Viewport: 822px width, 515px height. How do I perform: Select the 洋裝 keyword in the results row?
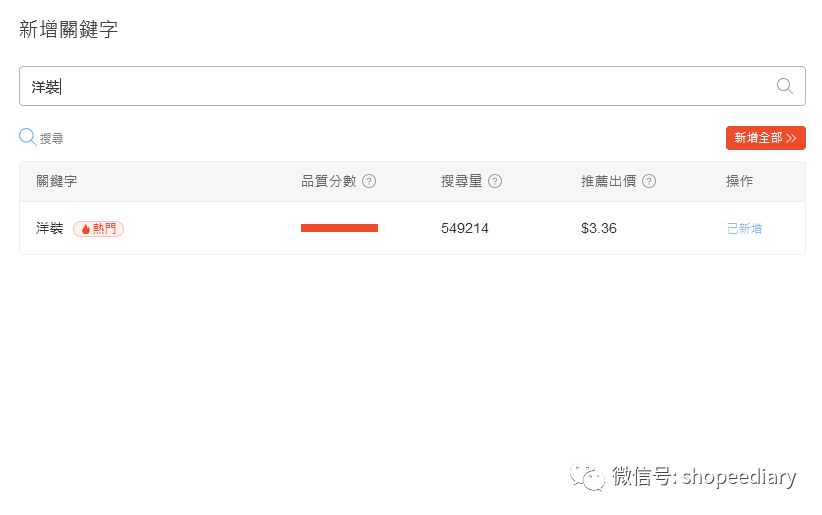(x=50, y=228)
